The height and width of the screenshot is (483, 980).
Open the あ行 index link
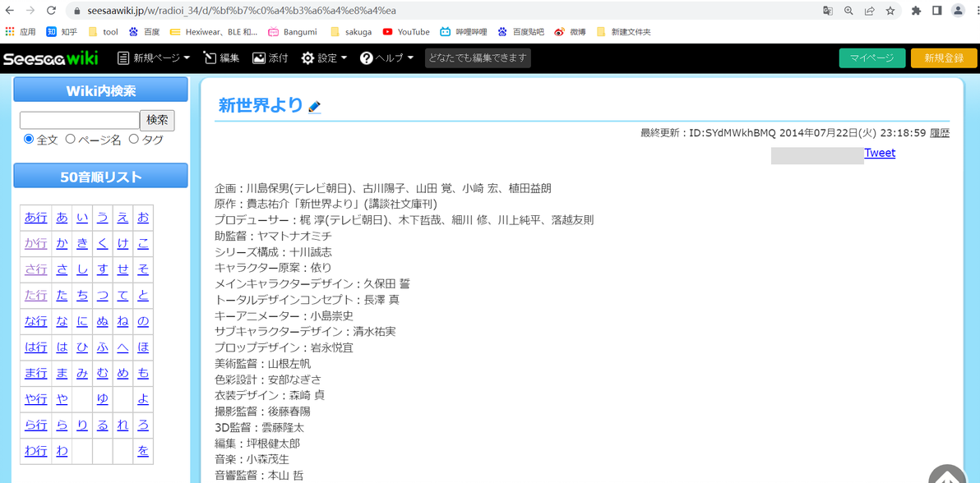click(35, 218)
